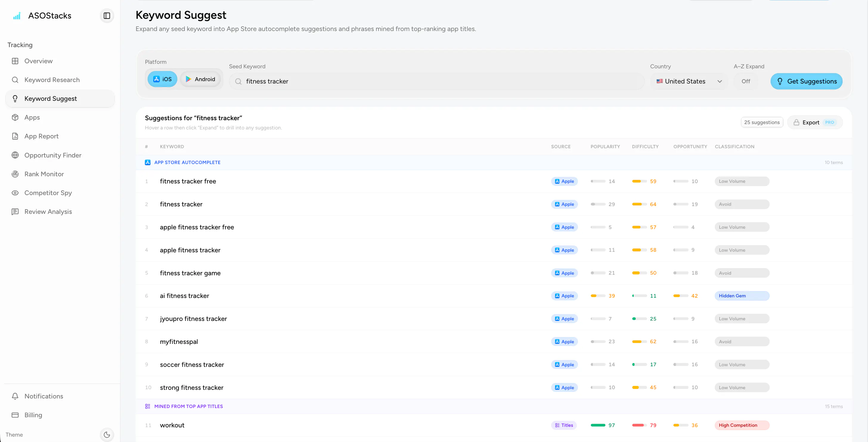The image size is (868, 442).
Task: Click Apple source badge for fitness tracker free
Action: 564,181
